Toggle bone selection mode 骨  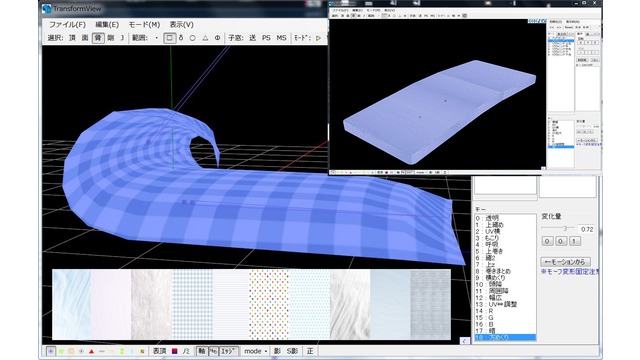coord(98,38)
